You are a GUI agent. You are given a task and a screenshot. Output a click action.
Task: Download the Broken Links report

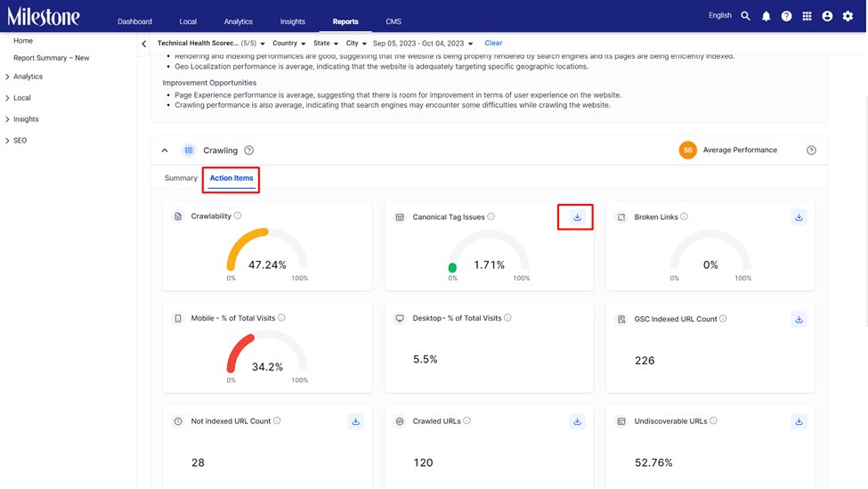coord(799,217)
